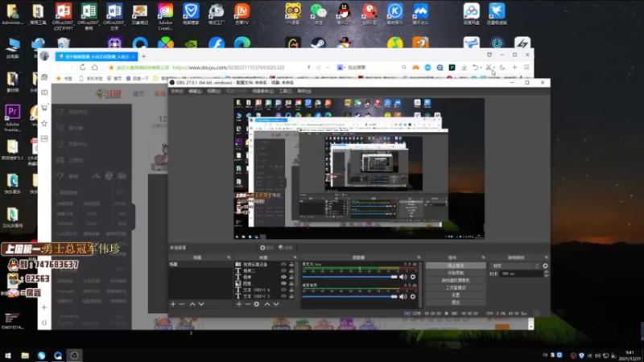Pop out the scenes dock
This screenshot has width=644, height=362.
click(x=229, y=257)
